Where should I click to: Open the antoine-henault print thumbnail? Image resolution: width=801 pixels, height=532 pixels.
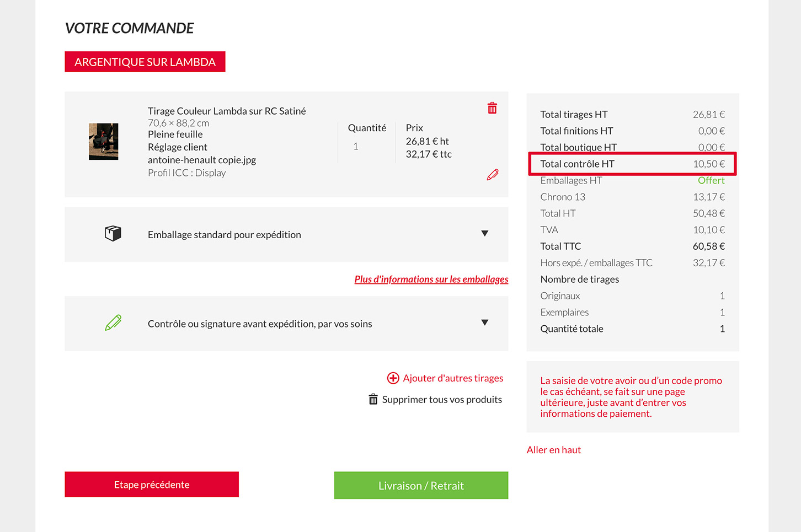coord(104,142)
